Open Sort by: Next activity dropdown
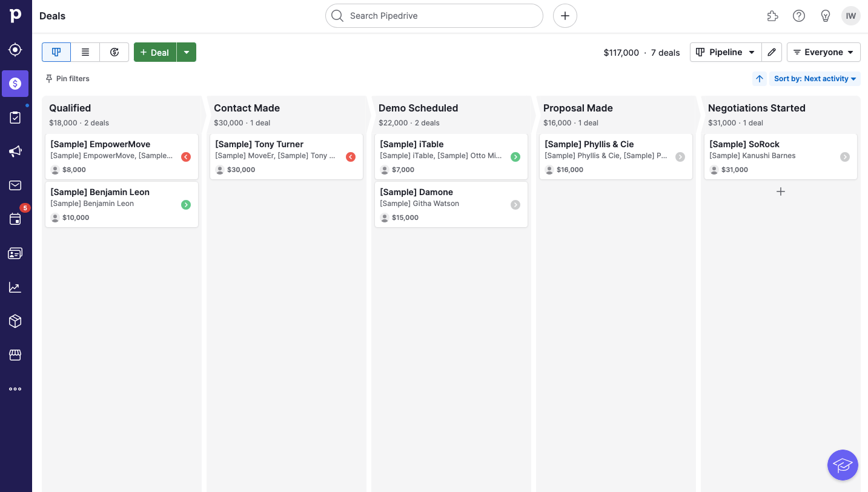868x492 pixels. tap(815, 79)
